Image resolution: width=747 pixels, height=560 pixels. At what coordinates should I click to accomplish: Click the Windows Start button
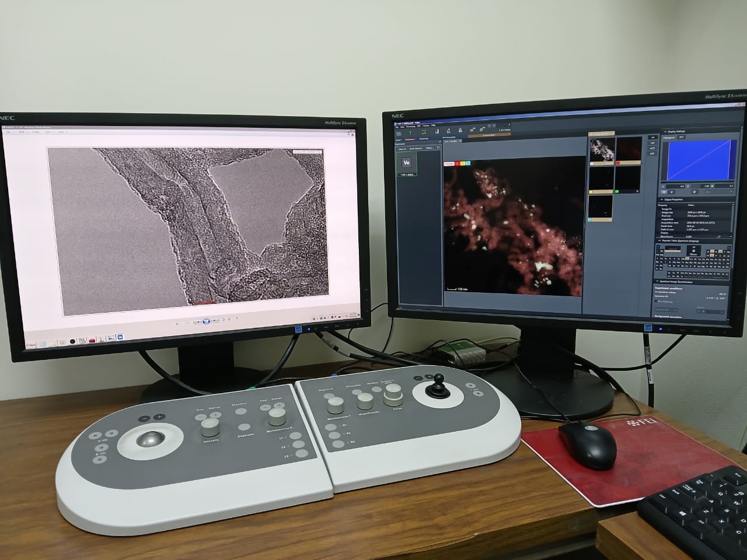click(32, 345)
